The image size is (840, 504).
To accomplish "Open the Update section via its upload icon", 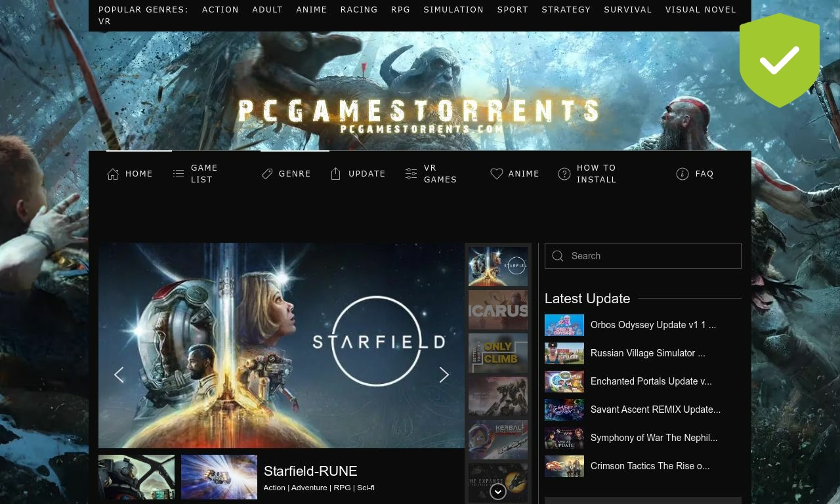I will [x=335, y=173].
